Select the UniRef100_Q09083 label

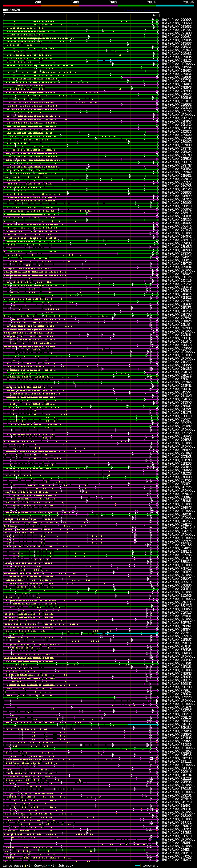[x=177, y=54]
